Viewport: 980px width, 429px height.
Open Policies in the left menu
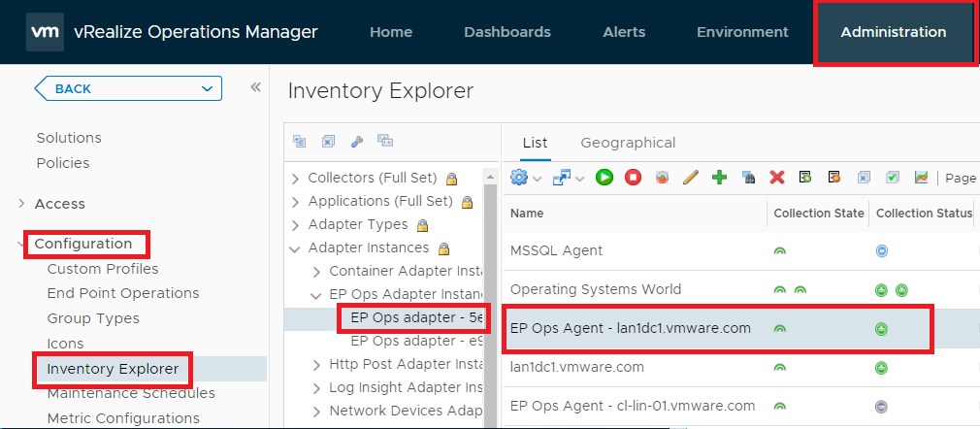pos(63,163)
